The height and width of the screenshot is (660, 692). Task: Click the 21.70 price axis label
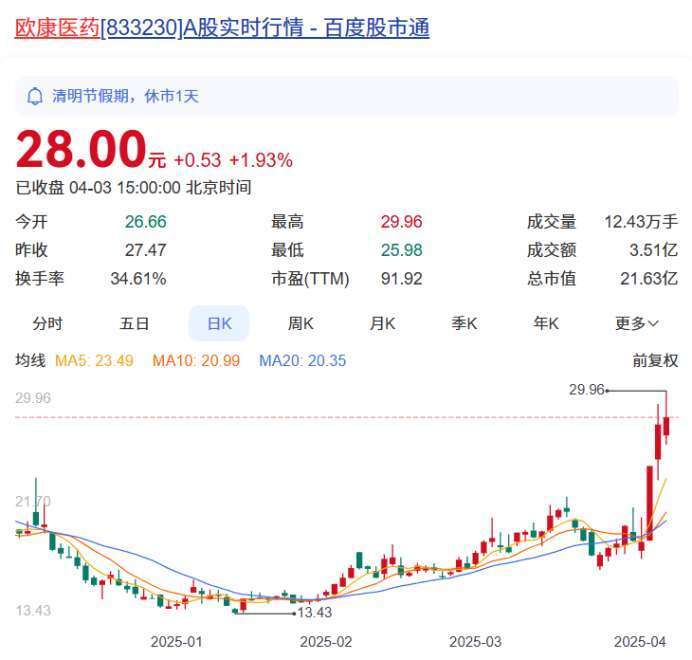point(33,502)
